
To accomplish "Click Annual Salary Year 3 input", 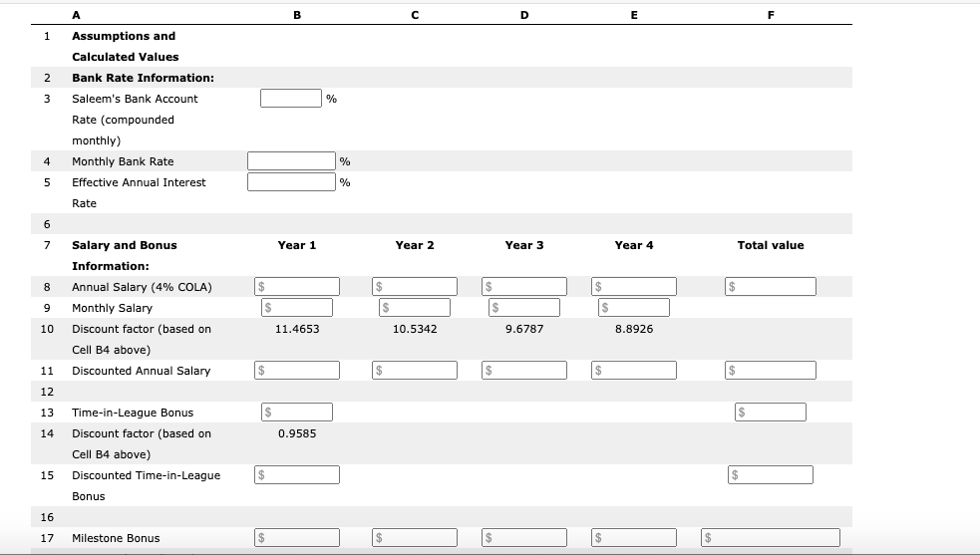I will [524, 286].
